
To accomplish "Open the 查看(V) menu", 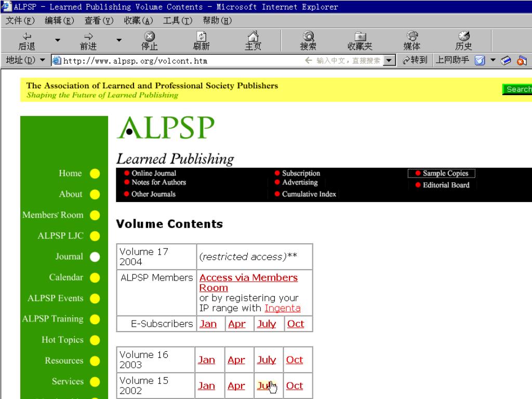I will (99, 21).
